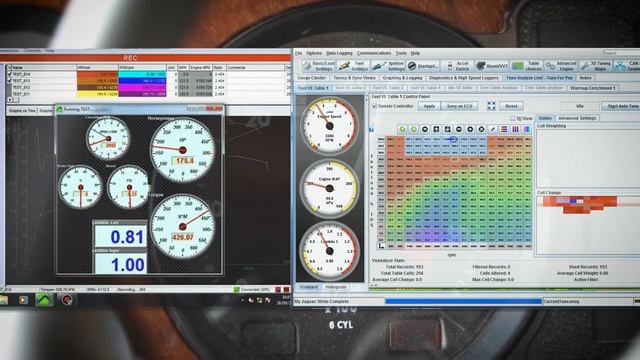Switch to the Gauge Cluster tab

pyautogui.click(x=311, y=78)
